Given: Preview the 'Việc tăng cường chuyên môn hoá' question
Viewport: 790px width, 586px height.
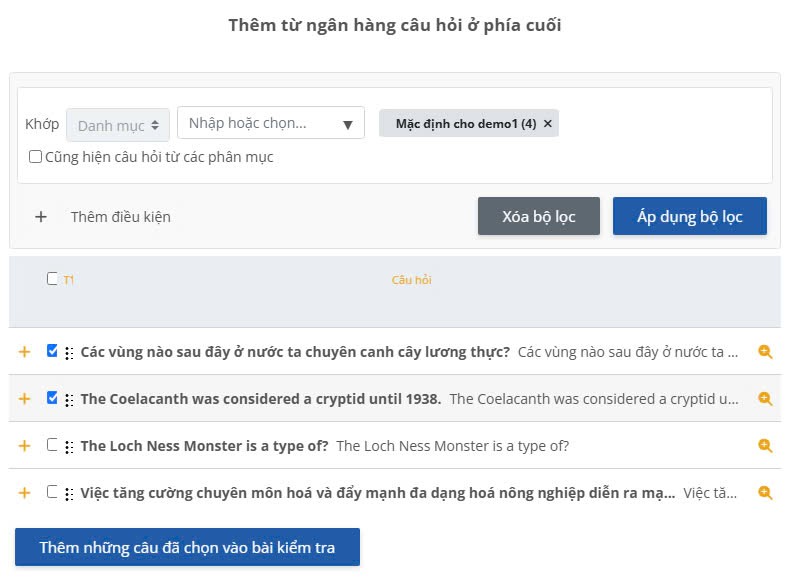Looking at the screenshot, I should point(765,492).
